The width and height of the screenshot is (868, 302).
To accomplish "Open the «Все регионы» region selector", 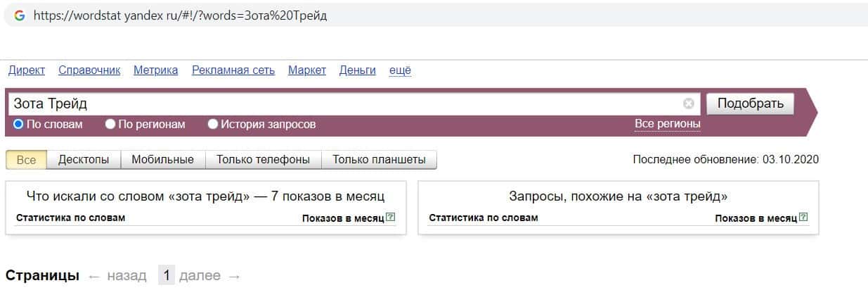I will click(667, 124).
